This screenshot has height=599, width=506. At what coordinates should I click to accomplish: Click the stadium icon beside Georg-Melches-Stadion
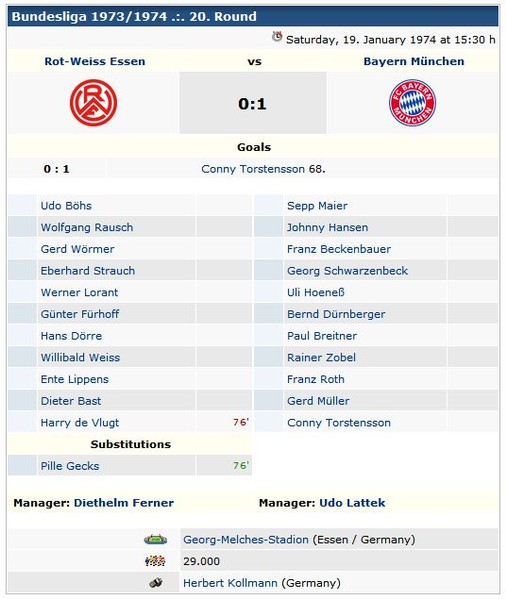[155, 539]
